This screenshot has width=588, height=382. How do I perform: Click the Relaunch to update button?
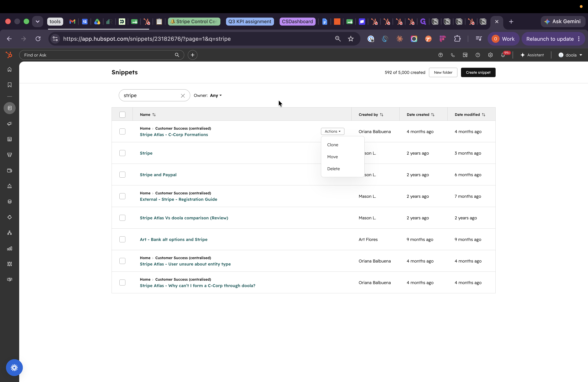point(553,39)
